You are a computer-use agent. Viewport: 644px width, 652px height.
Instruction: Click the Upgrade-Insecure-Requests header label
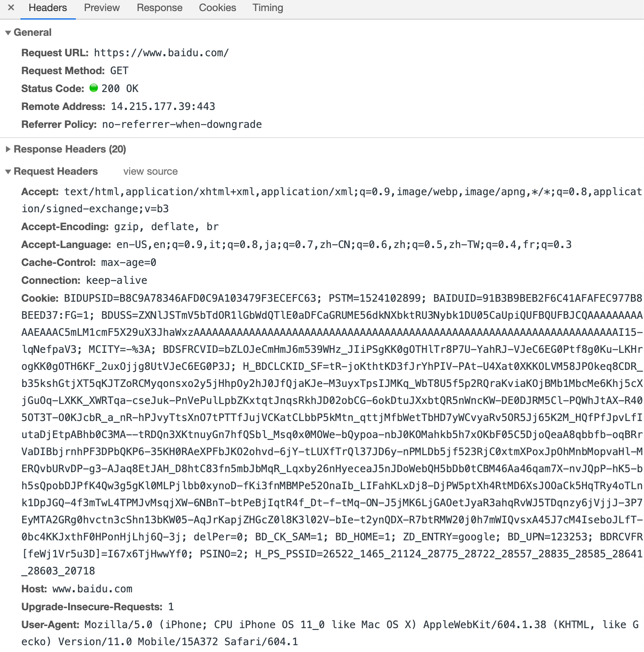pyautogui.click(x=92, y=607)
